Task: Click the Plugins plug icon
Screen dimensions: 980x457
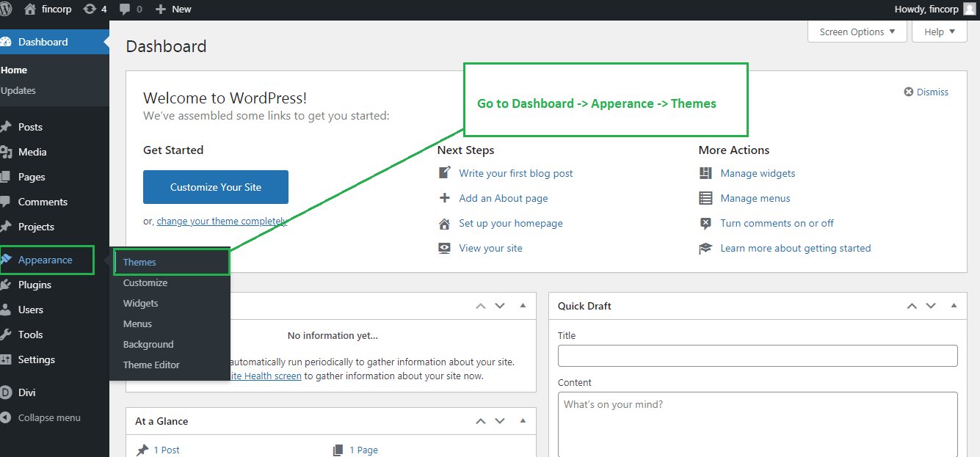Action: pyautogui.click(x=6, y=285)
